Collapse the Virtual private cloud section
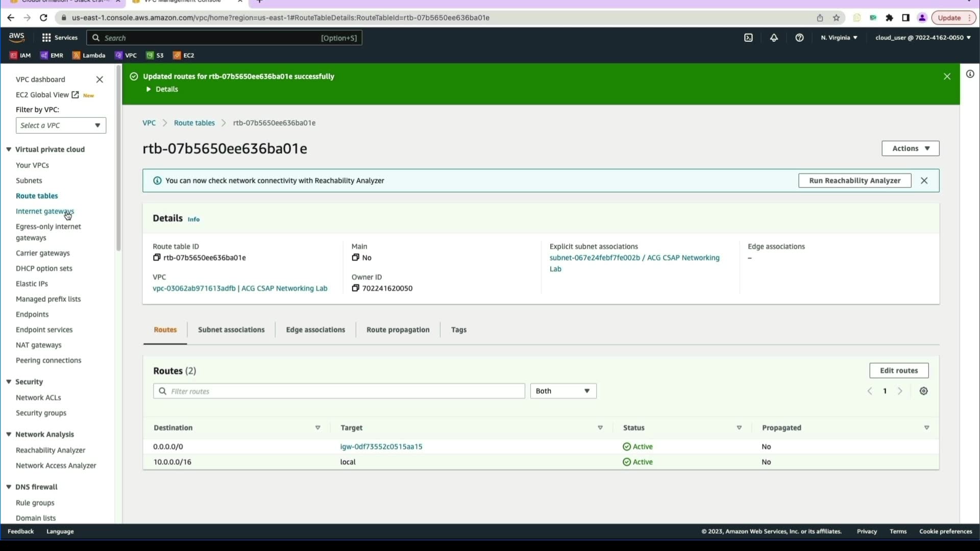The width and height of the screenshot is (980, 551). pyautogui.click(x=9, y=149)
